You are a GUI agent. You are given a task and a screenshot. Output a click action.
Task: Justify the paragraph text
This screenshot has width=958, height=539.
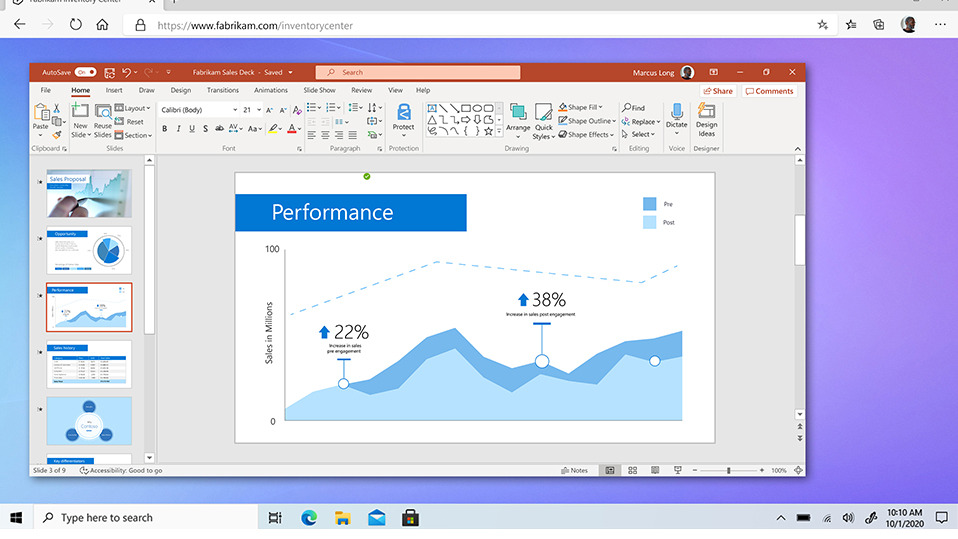click(353, 135)
